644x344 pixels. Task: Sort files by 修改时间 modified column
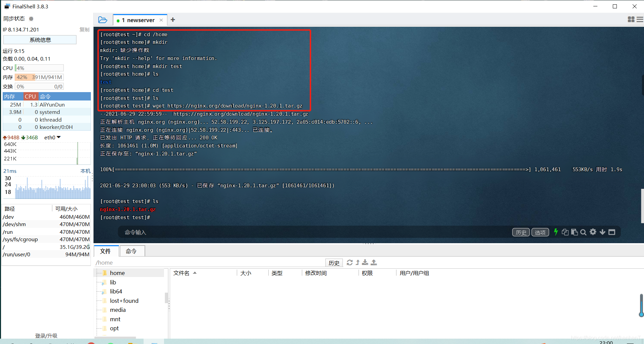point(330,273)
